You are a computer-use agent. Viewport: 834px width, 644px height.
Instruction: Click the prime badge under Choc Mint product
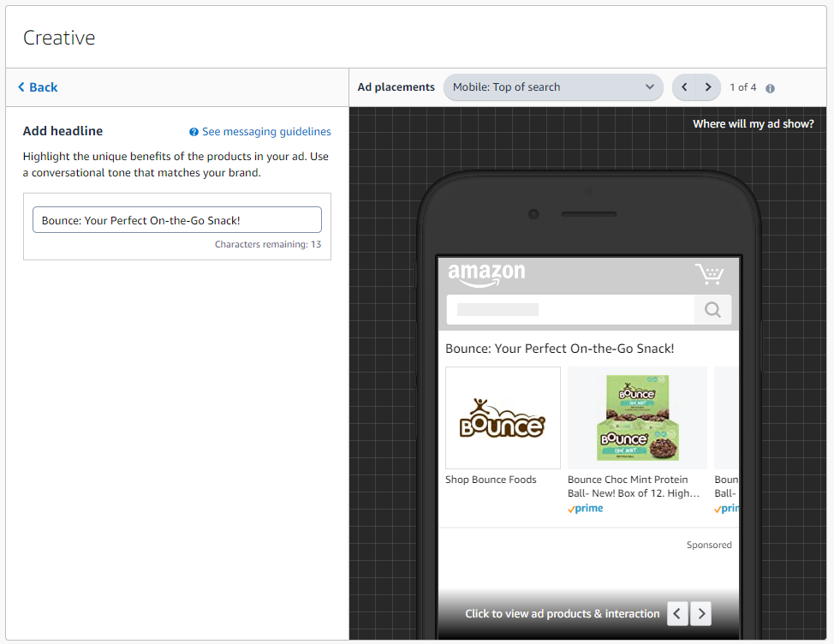point(585,509)
